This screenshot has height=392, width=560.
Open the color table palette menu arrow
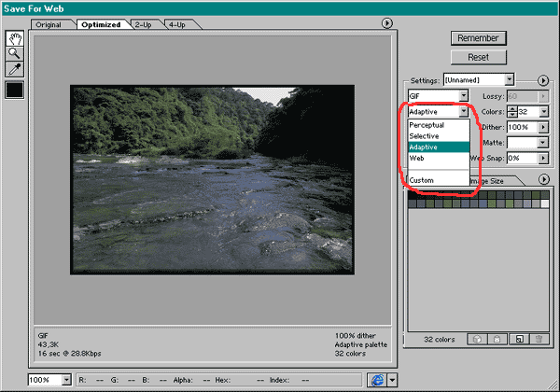coord(543,179)
